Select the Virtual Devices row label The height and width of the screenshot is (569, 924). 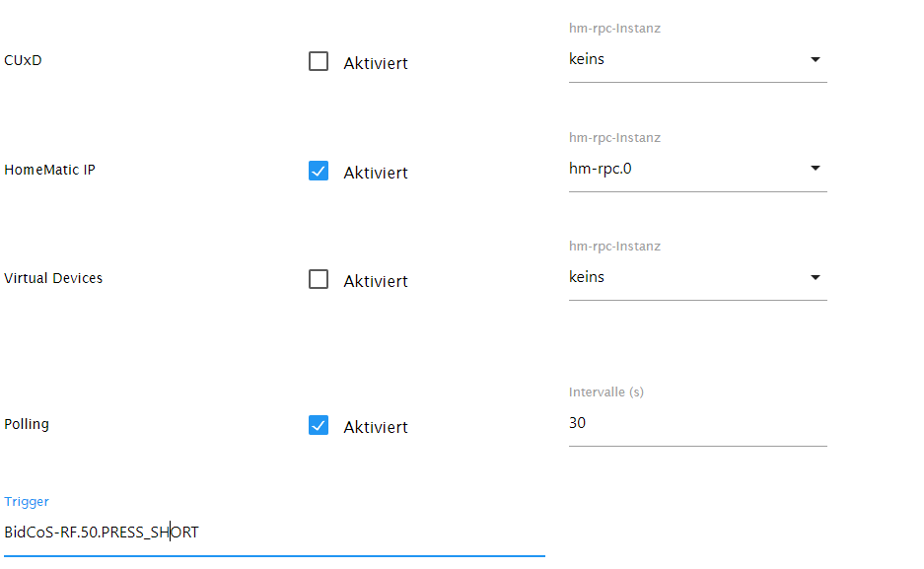pos(53,278)
